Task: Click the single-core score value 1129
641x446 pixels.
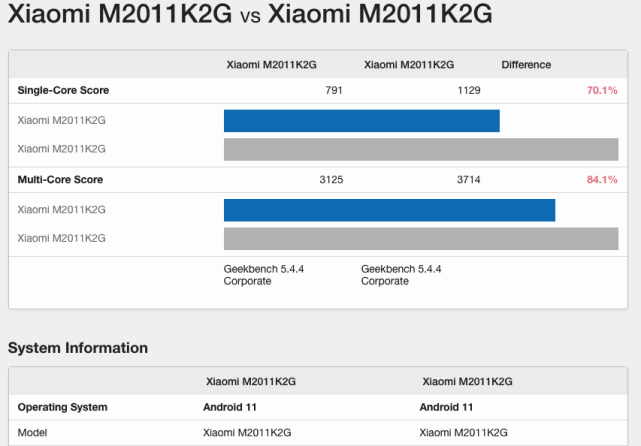Action: (469, 91)
